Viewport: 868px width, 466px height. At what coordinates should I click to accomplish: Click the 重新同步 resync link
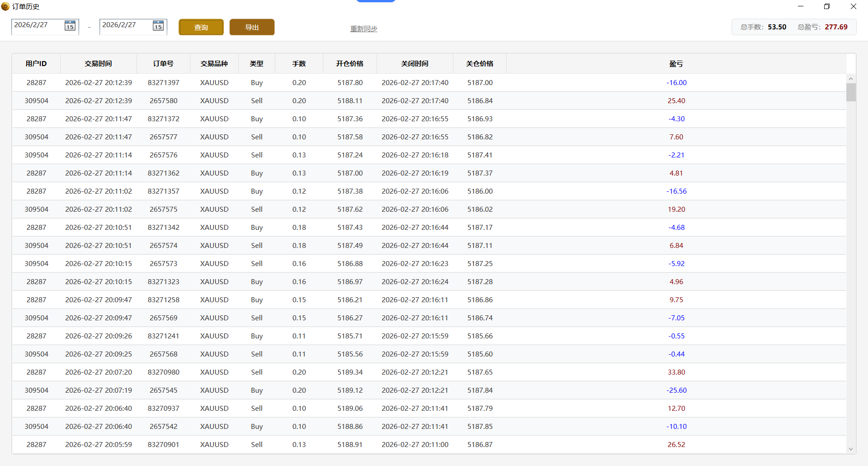point(363,29)
